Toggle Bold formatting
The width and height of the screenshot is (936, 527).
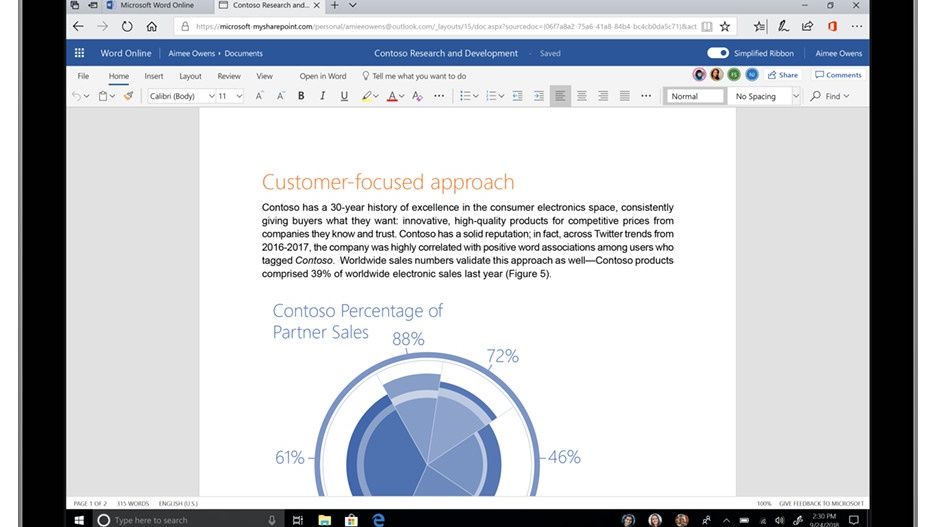[301, 96]
